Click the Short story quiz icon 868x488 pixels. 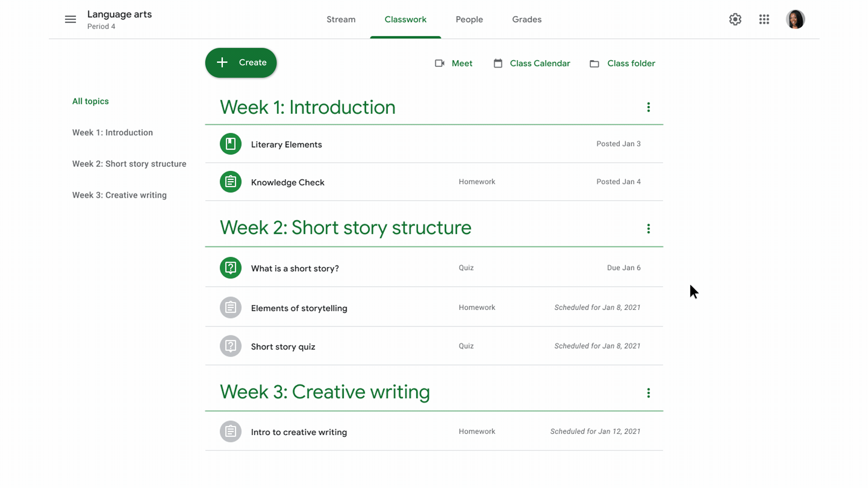(x=230, y=346)
